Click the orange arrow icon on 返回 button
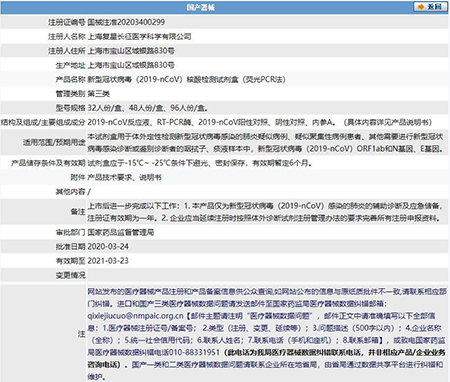The image size is (450, 382). [x=421, y=6]
